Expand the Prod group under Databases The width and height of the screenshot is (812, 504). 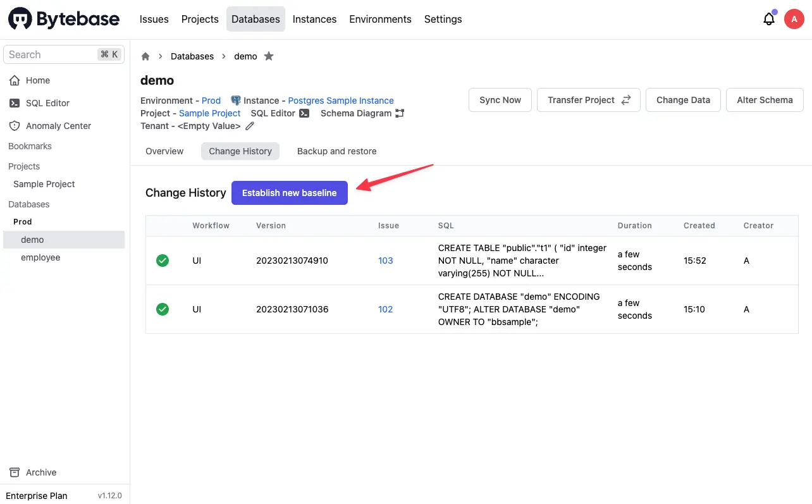pyautogui.click(x=22, y=222)
